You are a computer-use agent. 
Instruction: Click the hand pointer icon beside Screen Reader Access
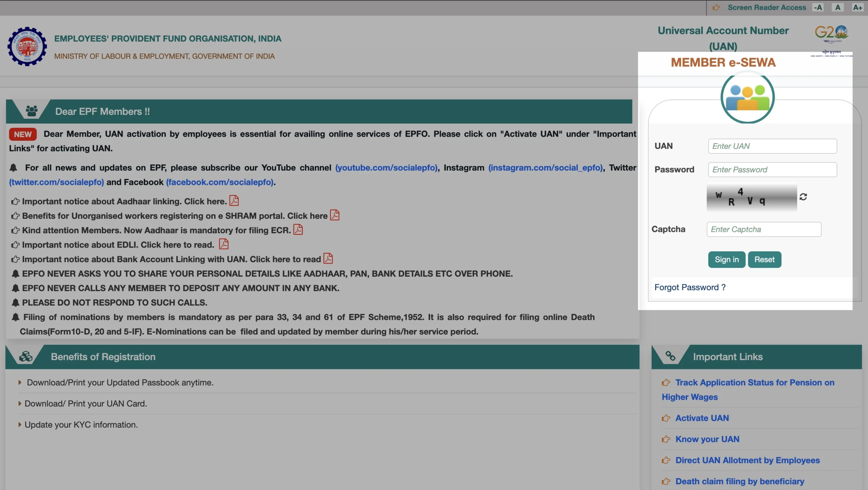[716, 7]
